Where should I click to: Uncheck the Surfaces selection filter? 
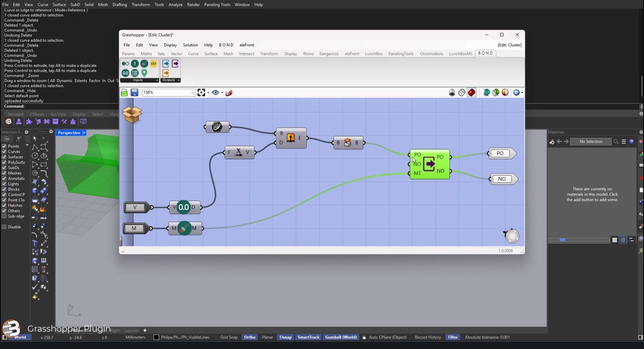tap(4, 157)
